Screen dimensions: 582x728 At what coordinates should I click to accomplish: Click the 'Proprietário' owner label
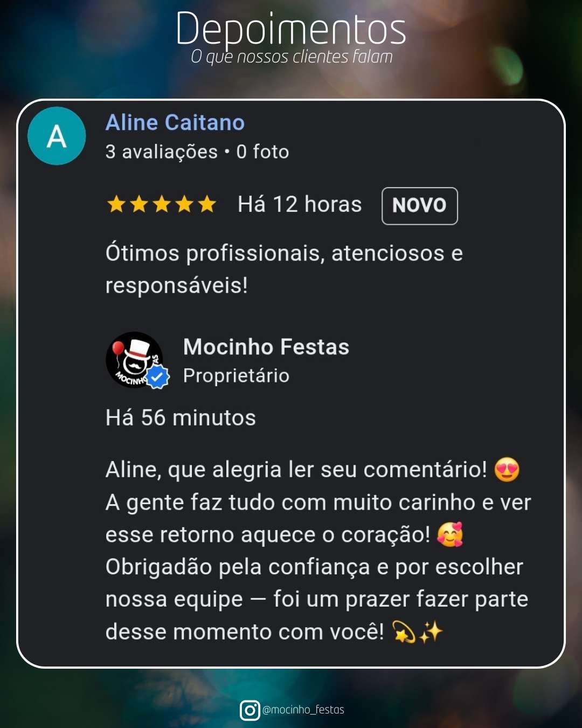[x=236, y=376]
